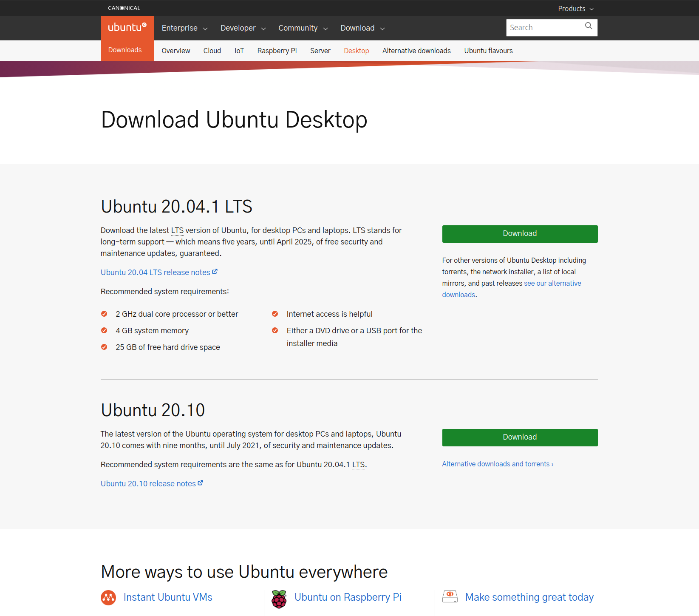Download Ubuntu 20.04.1 LTS

point(520,234)
